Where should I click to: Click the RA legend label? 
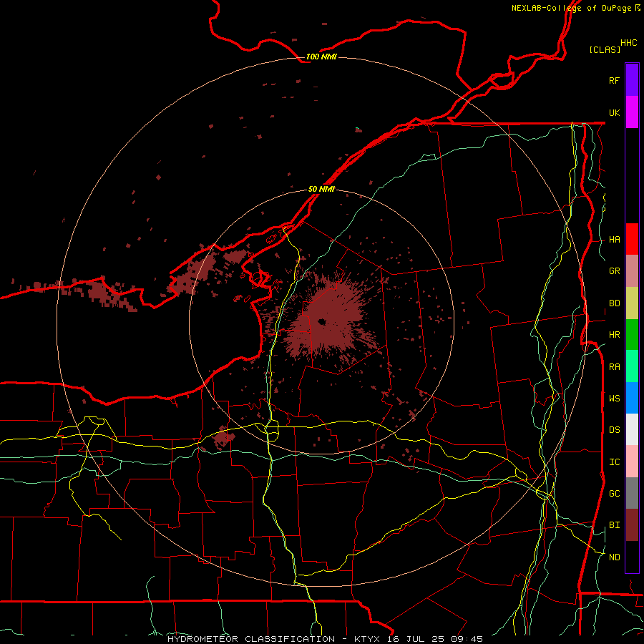(614, 367)
